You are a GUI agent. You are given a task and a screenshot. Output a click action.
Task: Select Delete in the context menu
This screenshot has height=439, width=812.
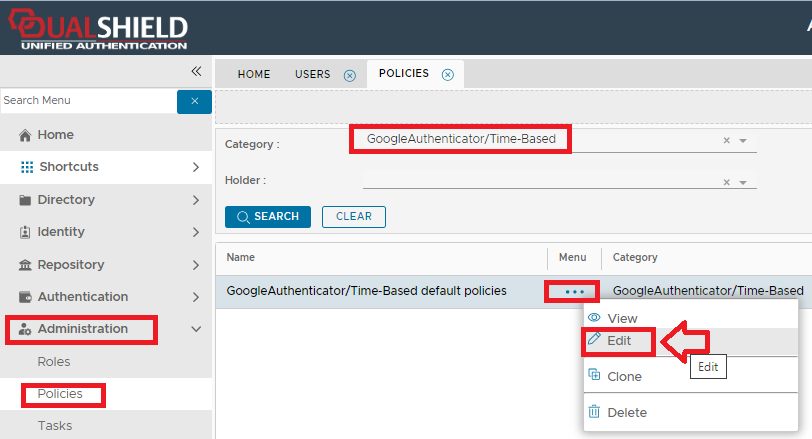click(626, 412)
